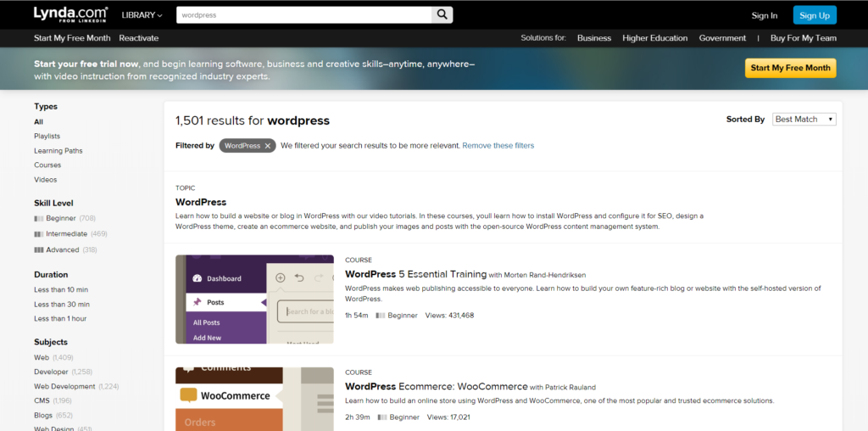Click Advanced skill level bars icon
The height and width of the screenshot is (431, 868).
[x=38, y=249]
